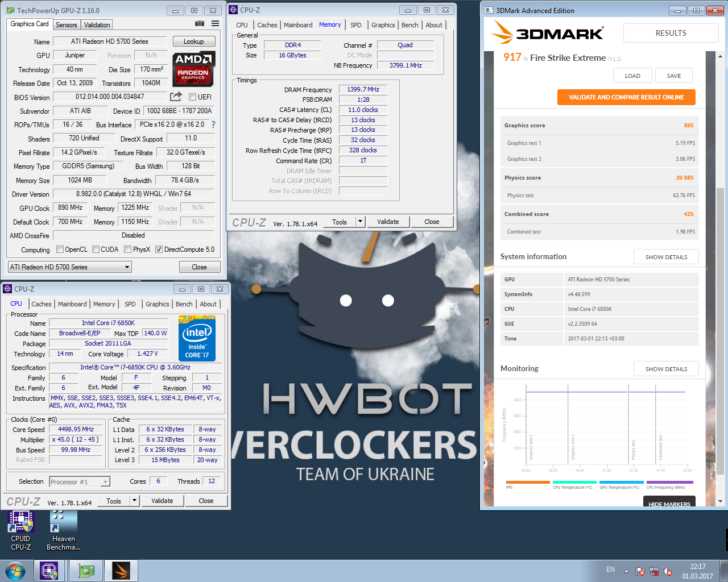The width and height of the screenshot is (728, 582).
Task: Open CPUID CPU-Z desktop shortcut
Action: point(20,531)
